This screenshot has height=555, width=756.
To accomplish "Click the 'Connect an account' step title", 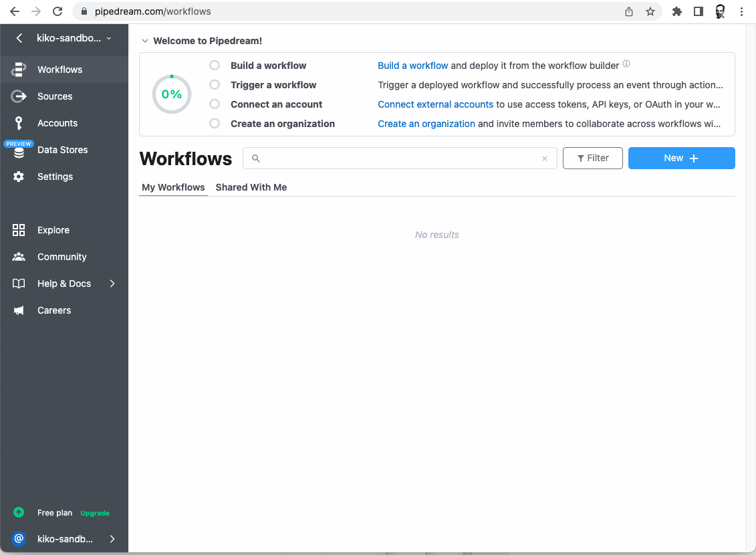I will click(x=276, y=104).
